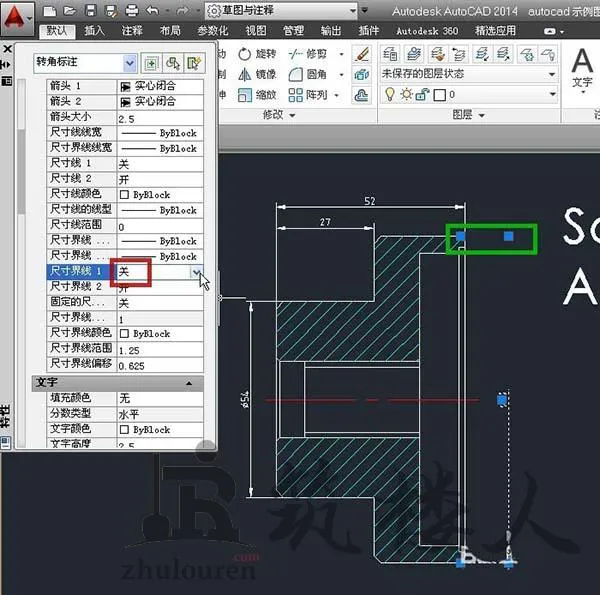Toggle layer 0 on/off lightbulb
This screenshot has width=600, height=595.
click(x=390, y=94)
